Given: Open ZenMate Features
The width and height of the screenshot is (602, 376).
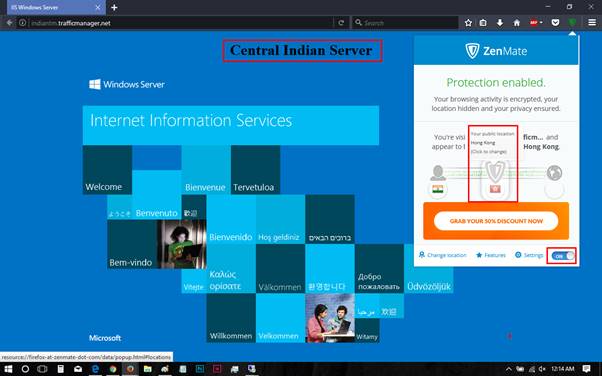Looking at the screenshot, I should [491, 255].
